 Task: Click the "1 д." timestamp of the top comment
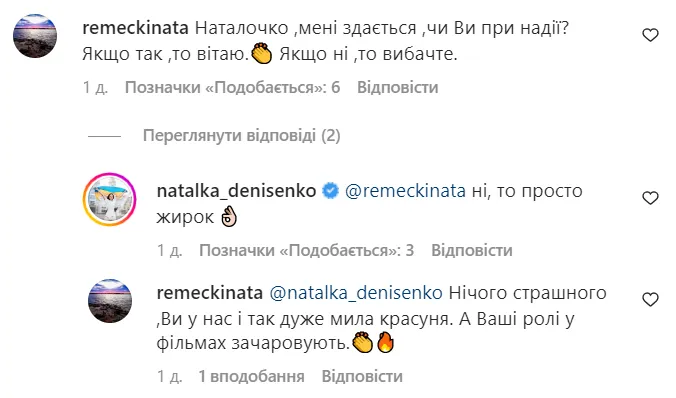(x=95, y=88)
